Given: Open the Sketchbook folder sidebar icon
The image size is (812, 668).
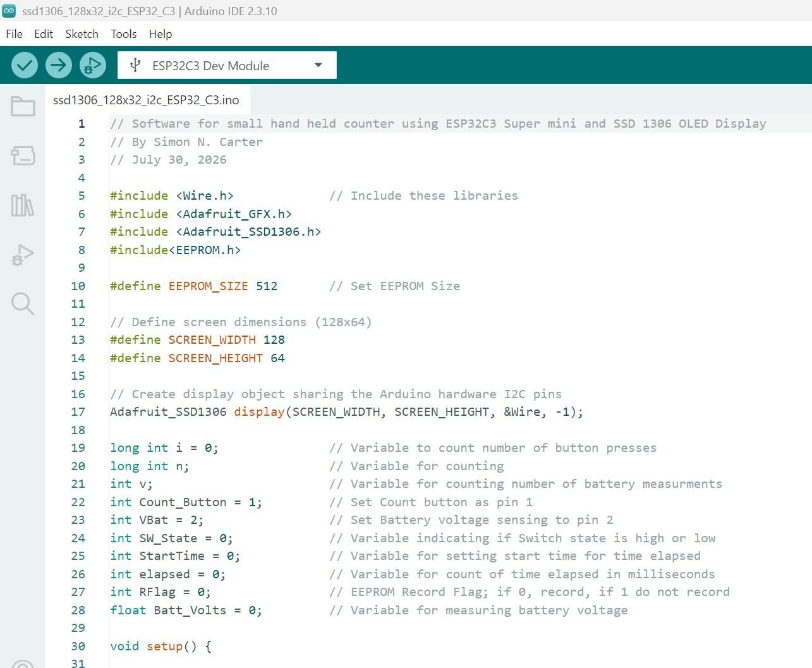Looking at the screenshot, I should [23, 106].
